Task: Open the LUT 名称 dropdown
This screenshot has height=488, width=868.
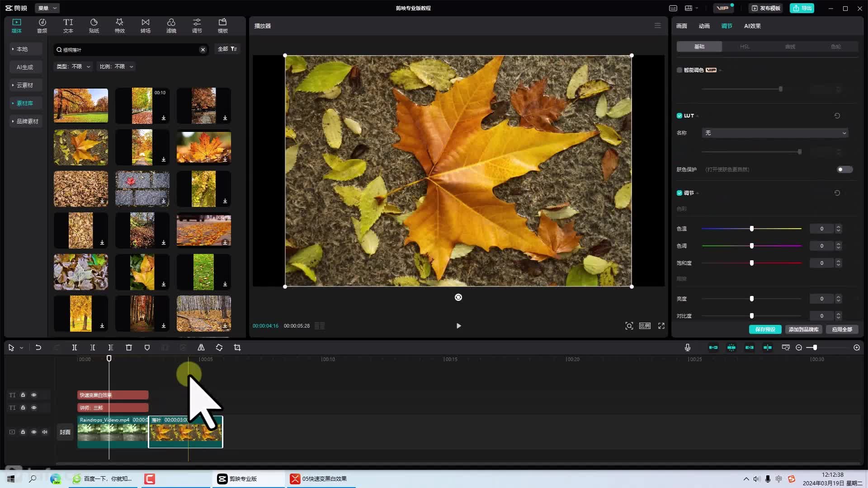Action: (775, 133)
